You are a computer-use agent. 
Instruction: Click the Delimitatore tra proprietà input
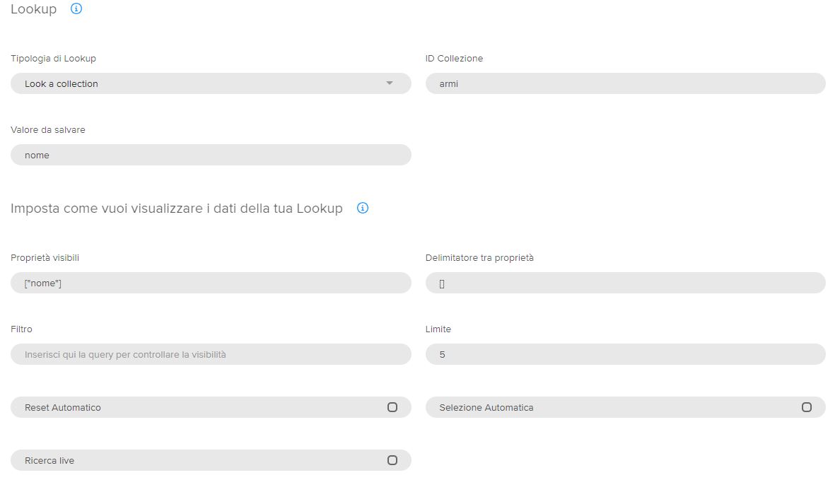click(625, 283)
